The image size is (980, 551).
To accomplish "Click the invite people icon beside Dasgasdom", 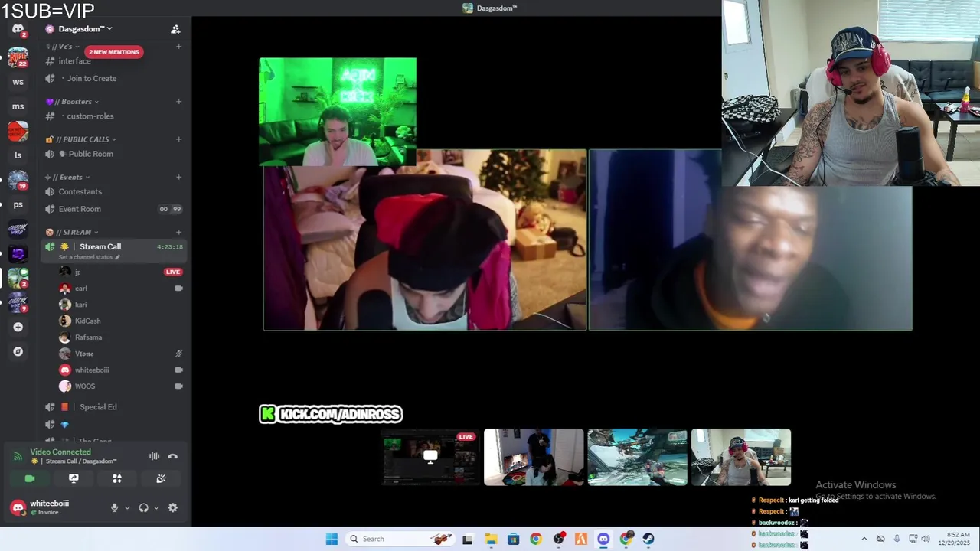I will 175,29.
